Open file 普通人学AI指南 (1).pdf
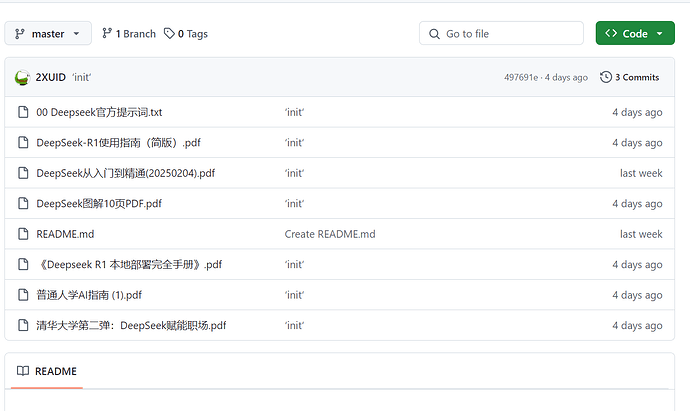This screenshot has height=411, width=690. 89,295
